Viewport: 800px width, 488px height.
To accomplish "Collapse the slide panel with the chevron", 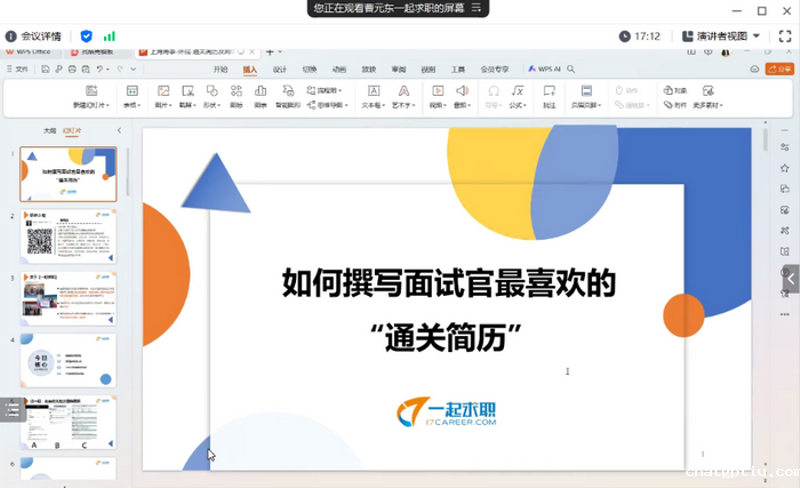I will coord(119,131).
